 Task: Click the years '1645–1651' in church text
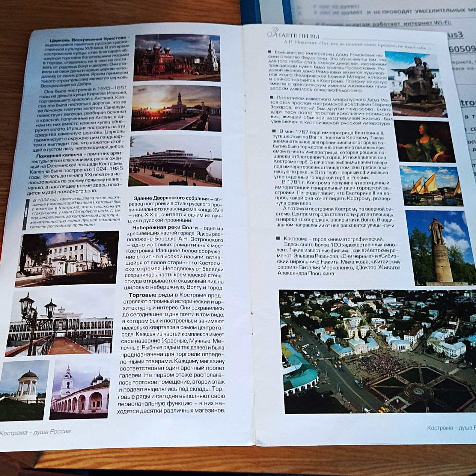tap(111, 88)
